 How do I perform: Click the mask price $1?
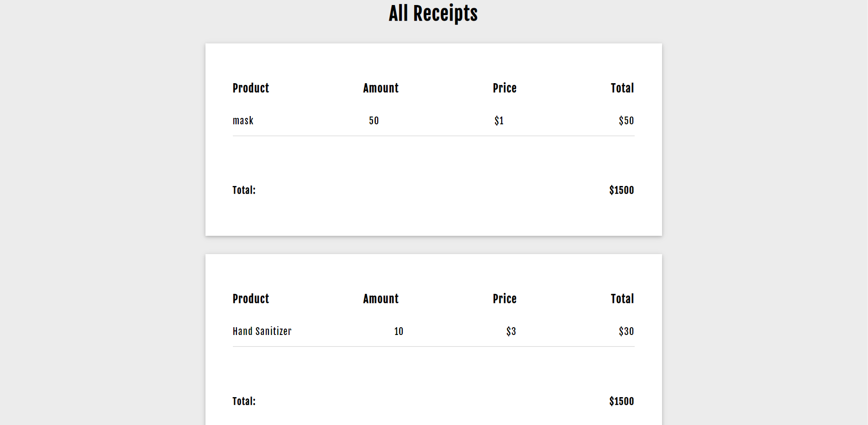(499, 121)
